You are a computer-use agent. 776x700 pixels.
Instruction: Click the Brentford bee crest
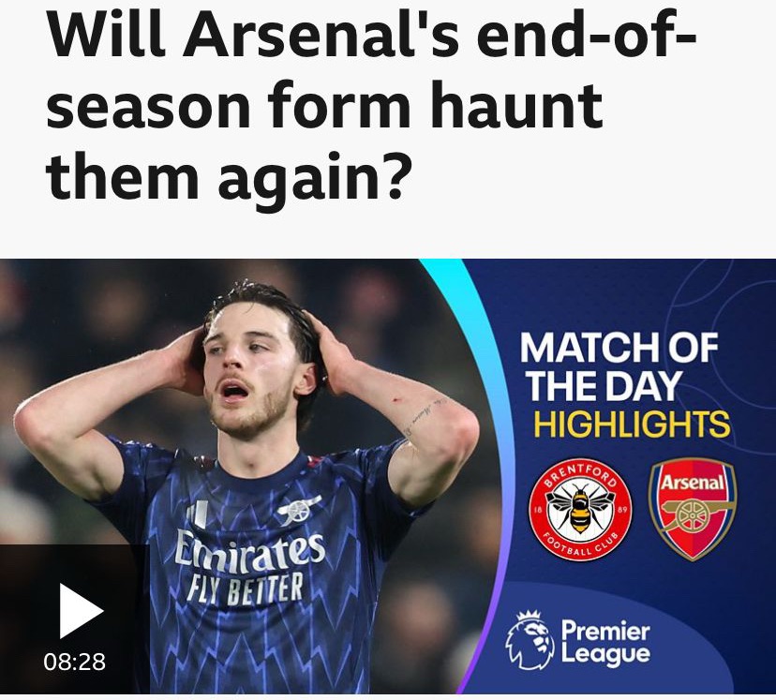(580, 509)
